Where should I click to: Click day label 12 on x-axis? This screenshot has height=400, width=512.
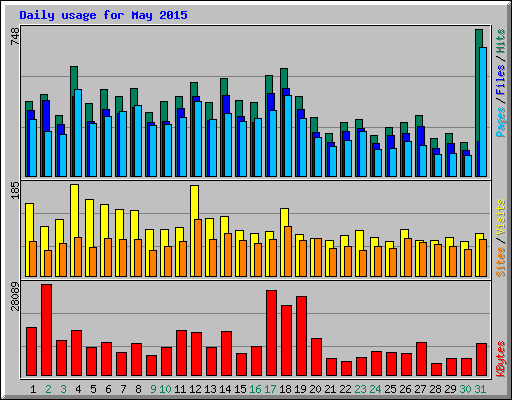tap(195, 389)
